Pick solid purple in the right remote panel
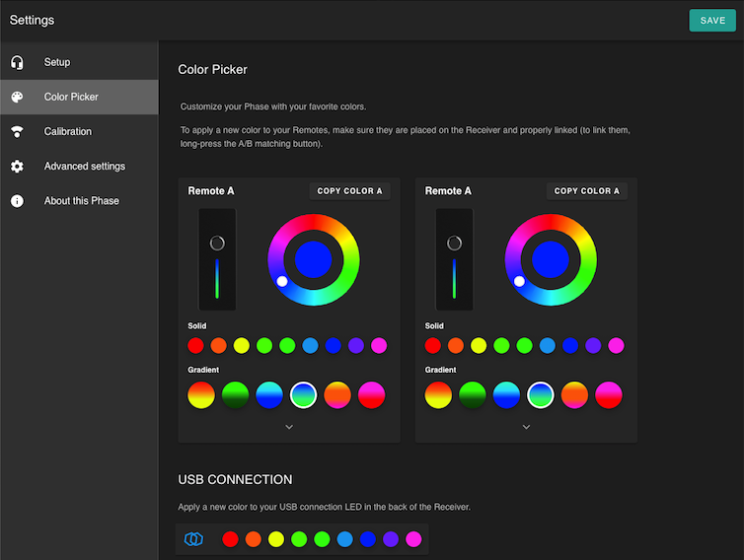744x560 pixels. tap(593, 346)
